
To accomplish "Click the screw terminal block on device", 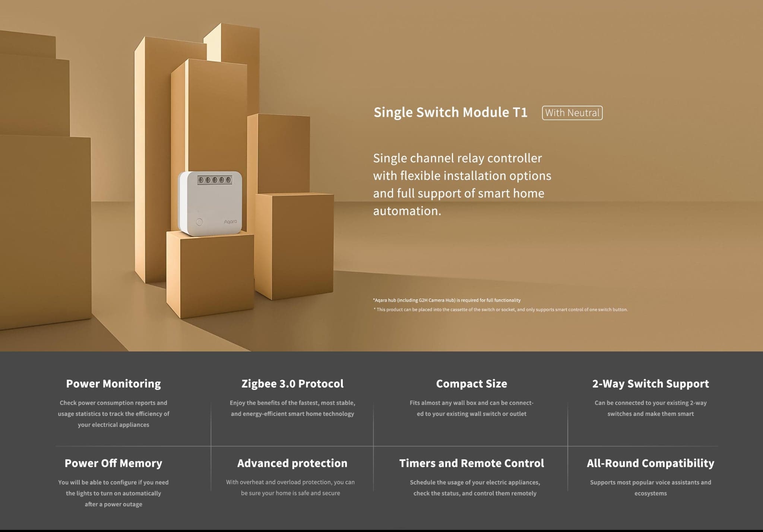I will click(215, 180).
